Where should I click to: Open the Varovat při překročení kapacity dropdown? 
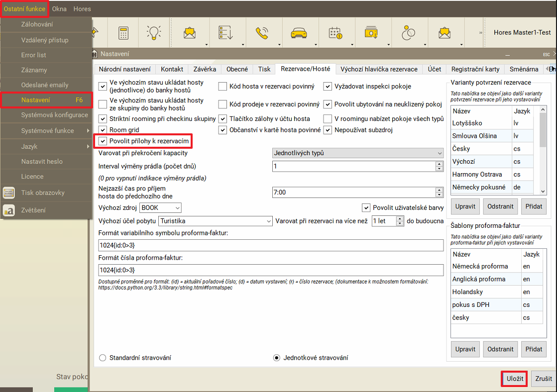coord(358,153)
